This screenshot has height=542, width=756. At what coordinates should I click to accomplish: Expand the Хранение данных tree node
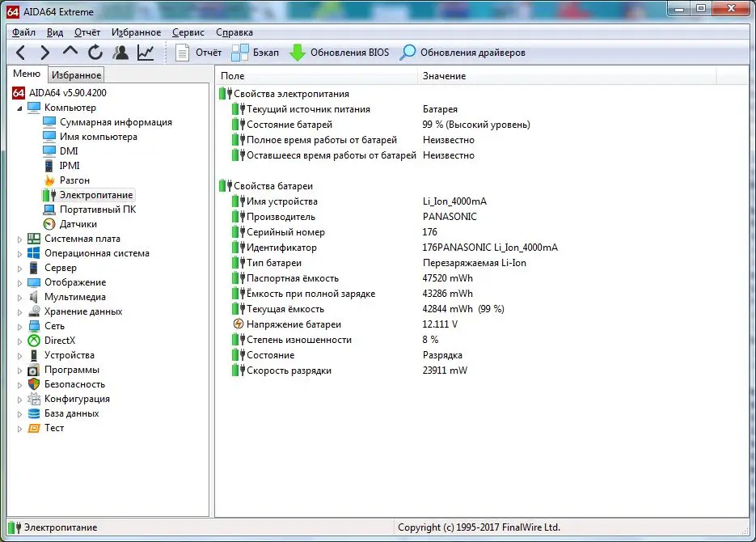coord(19,312)
